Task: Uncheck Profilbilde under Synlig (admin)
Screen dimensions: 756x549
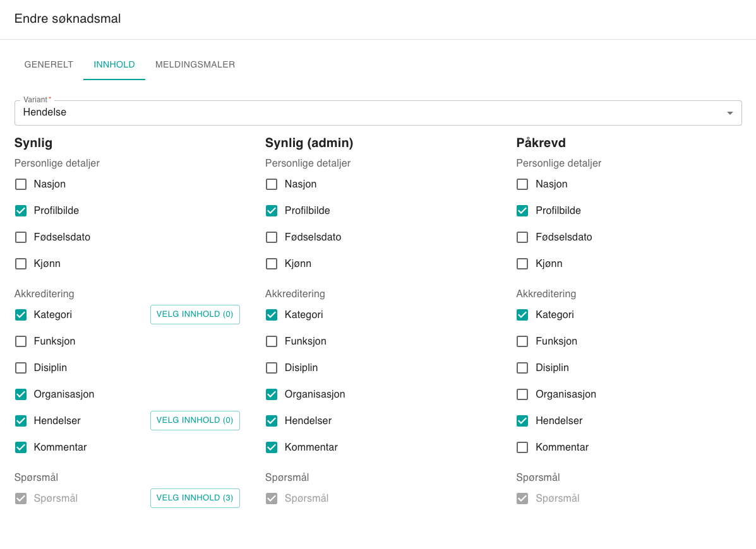Action: click(272, 211)
